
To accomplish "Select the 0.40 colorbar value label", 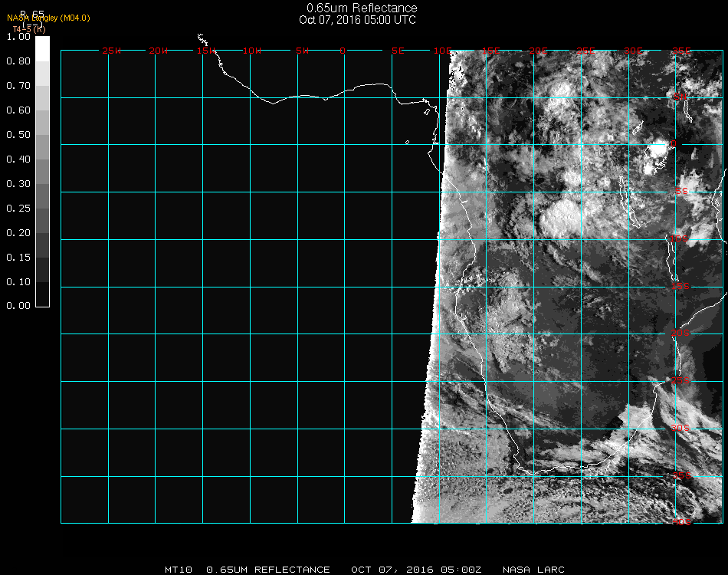I will click(18, 159).
